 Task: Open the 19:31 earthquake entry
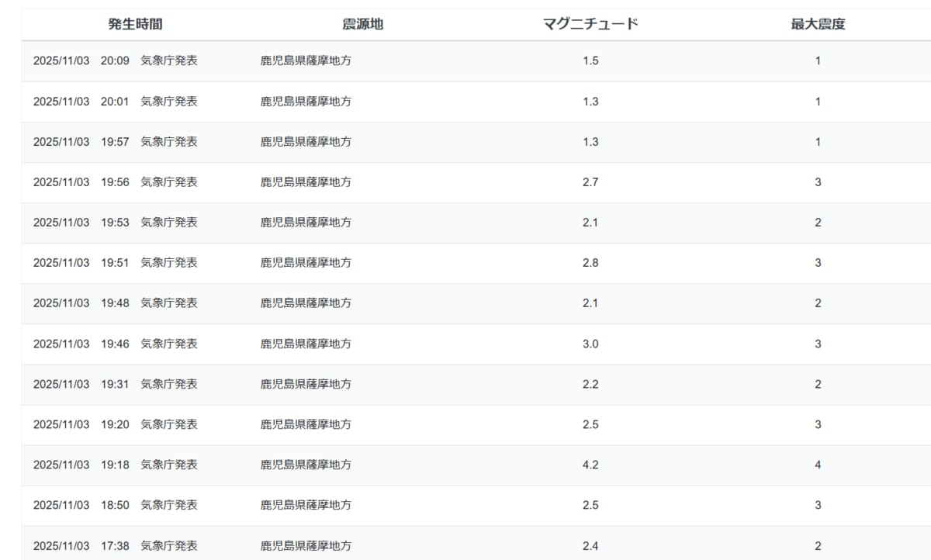click(115, 384)
